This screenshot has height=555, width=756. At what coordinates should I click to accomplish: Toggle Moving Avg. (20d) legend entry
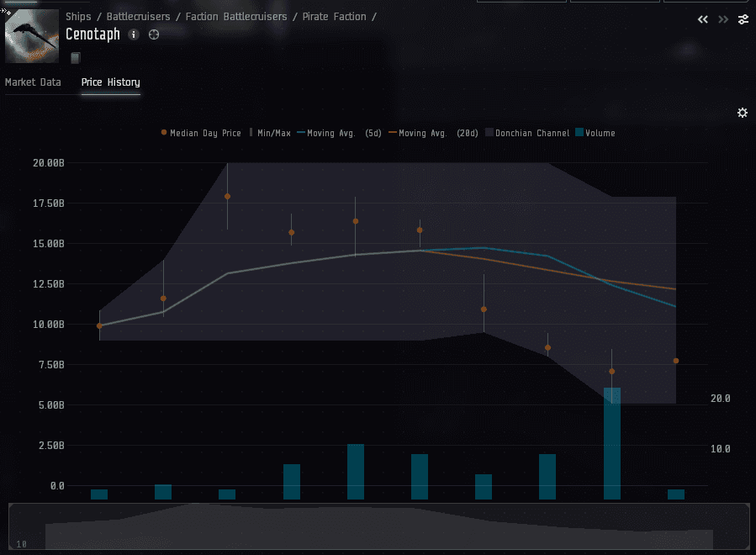tap(433, 133)
